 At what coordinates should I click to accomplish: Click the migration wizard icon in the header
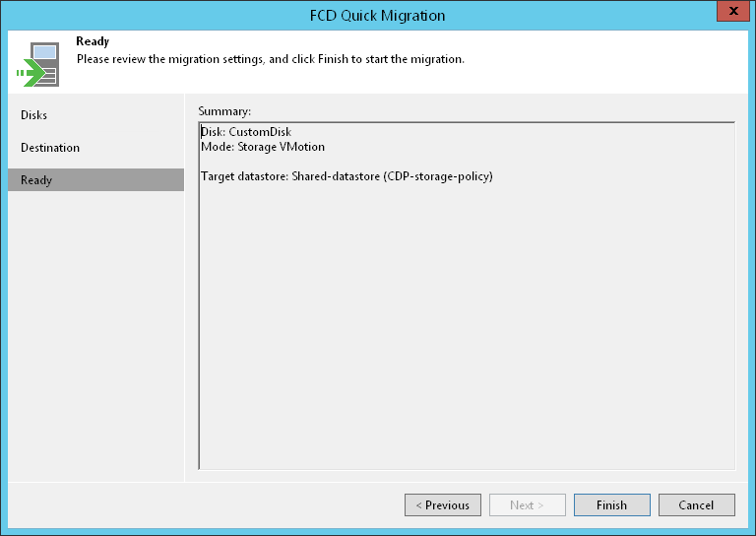pyautogui.click(x=37, y=63)
